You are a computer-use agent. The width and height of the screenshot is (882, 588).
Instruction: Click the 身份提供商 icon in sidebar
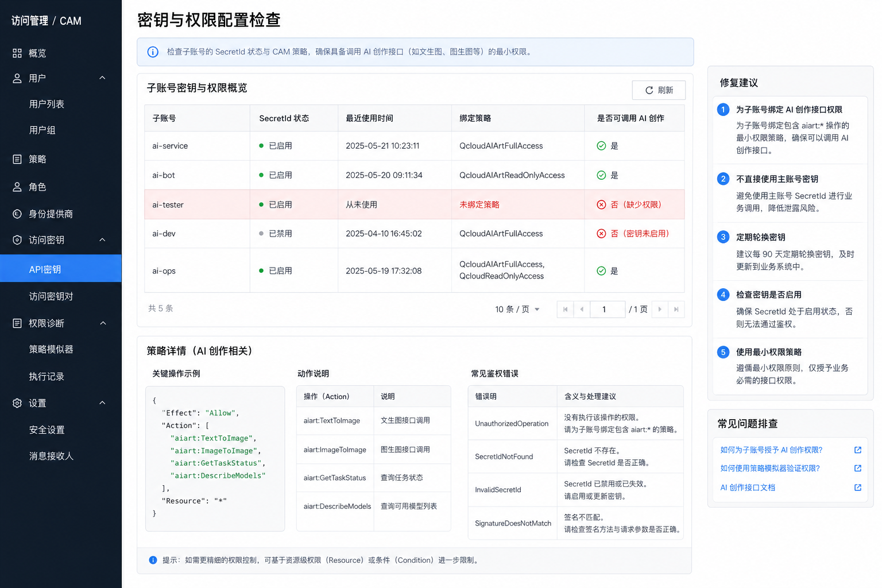pos(17,214)
